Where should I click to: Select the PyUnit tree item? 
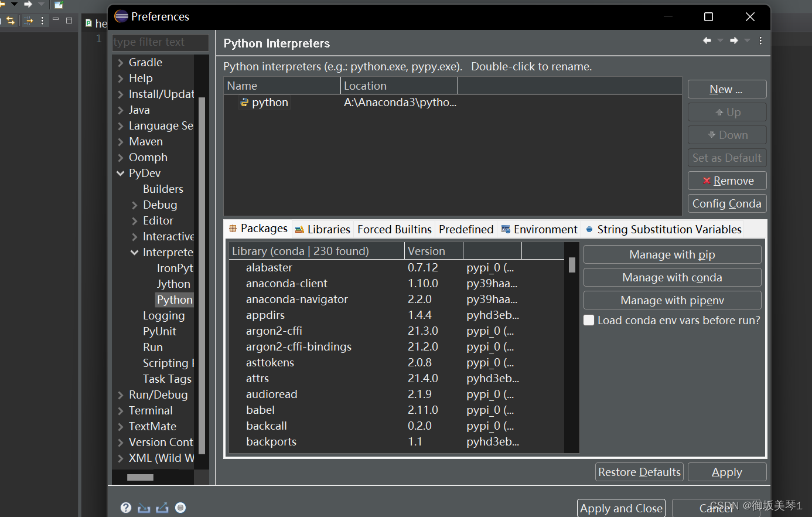(159, 332)
